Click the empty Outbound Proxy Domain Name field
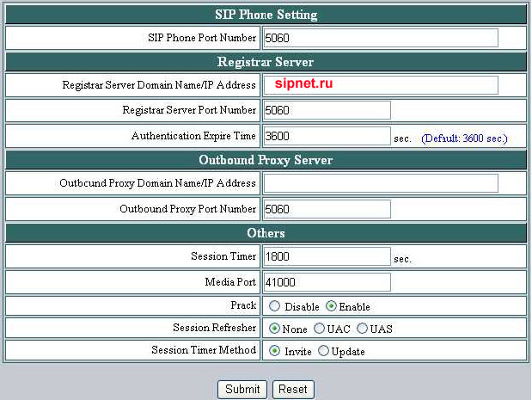This screenshot has height=400, width=532. tap(380, 183)
